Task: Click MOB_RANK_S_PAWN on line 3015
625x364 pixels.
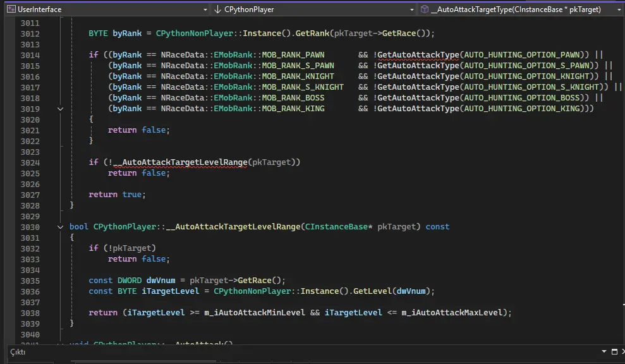Action: 298,65
